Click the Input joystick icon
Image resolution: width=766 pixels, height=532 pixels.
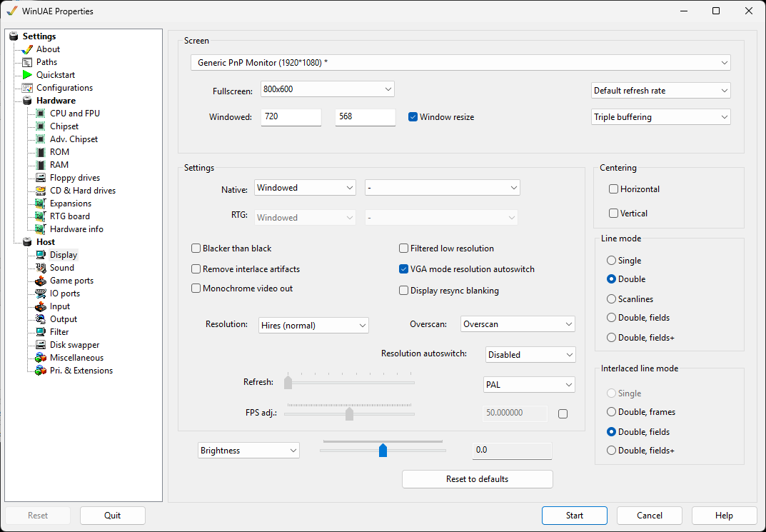[x=41, y=306]
